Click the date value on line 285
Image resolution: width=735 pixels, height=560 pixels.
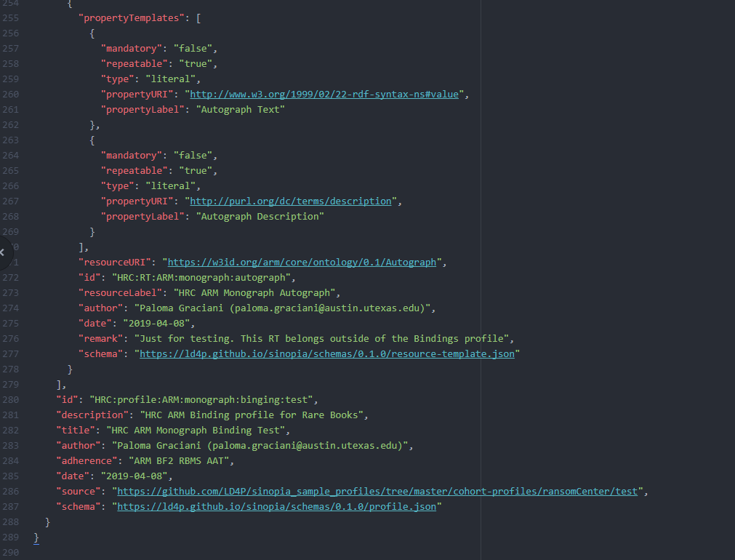(x=134, y=476)
